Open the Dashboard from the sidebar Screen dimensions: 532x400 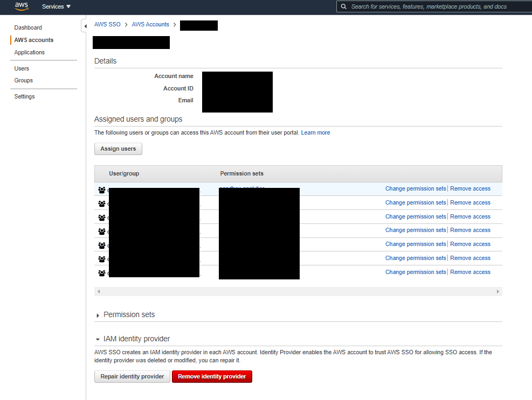(28, 27)
